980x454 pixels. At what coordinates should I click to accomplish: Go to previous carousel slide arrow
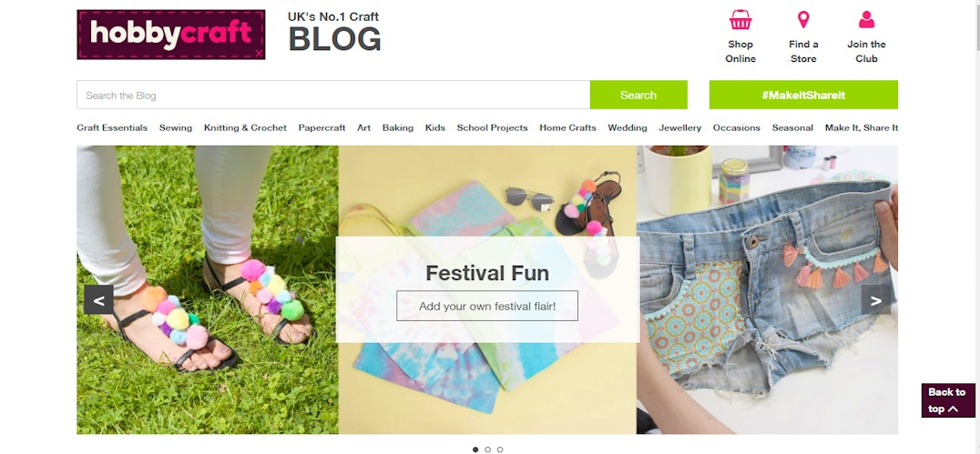98,299
